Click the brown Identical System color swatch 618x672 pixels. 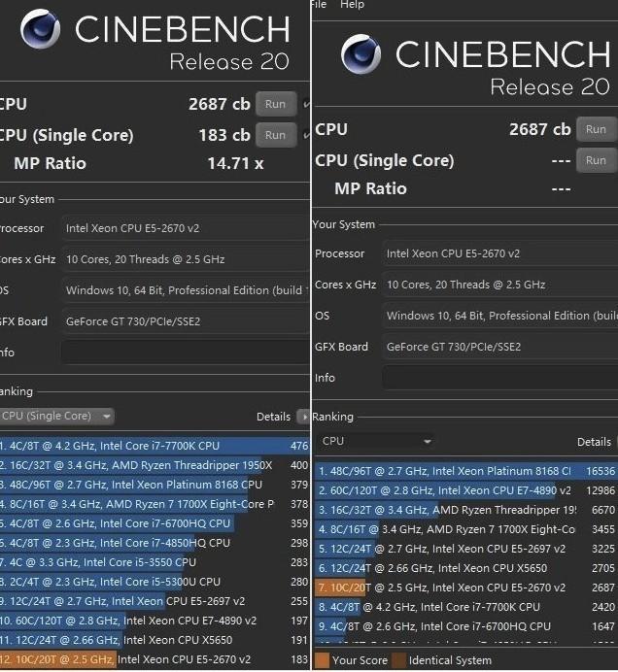[398, 660]
